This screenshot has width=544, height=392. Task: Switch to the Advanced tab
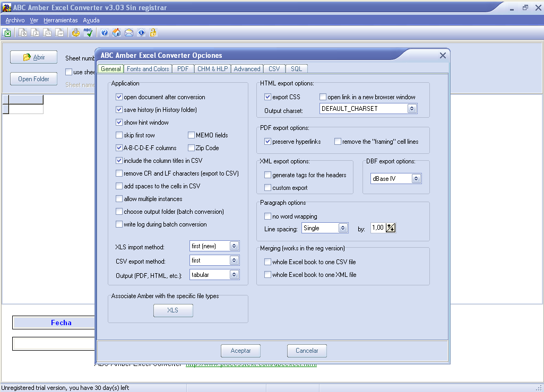coord(247,68)
